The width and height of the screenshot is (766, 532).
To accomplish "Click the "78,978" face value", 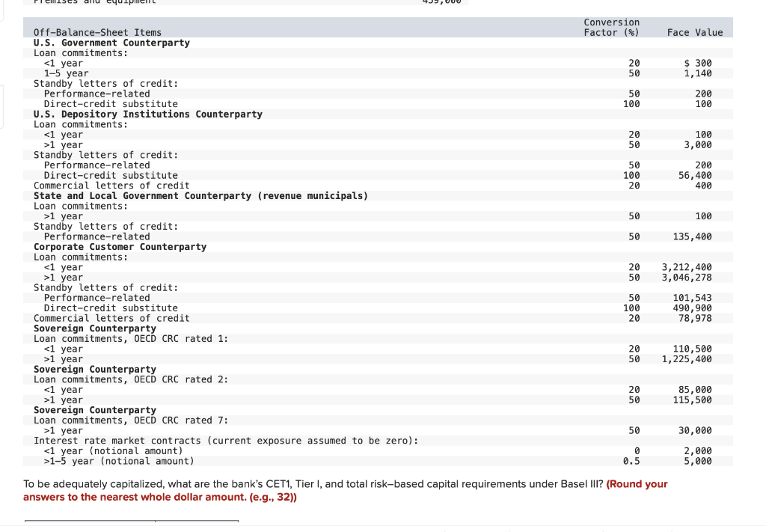I will 695,319.
